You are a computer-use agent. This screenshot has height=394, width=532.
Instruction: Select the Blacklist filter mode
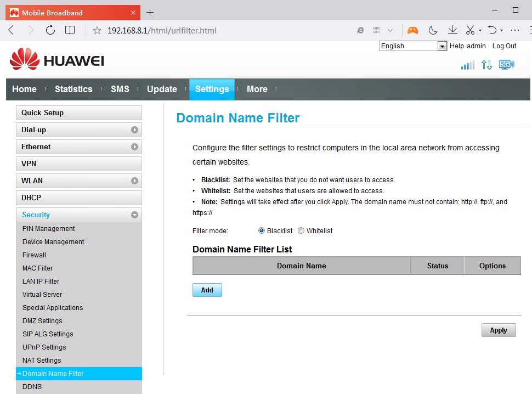click(x=262, y=231)
